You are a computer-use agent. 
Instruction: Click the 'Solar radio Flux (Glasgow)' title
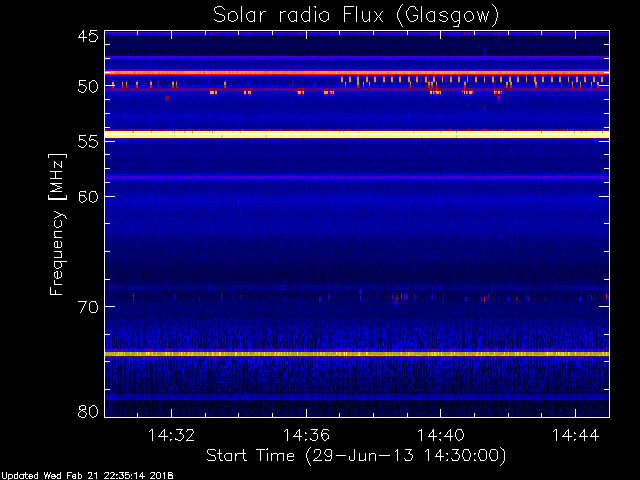click(356, 16)
